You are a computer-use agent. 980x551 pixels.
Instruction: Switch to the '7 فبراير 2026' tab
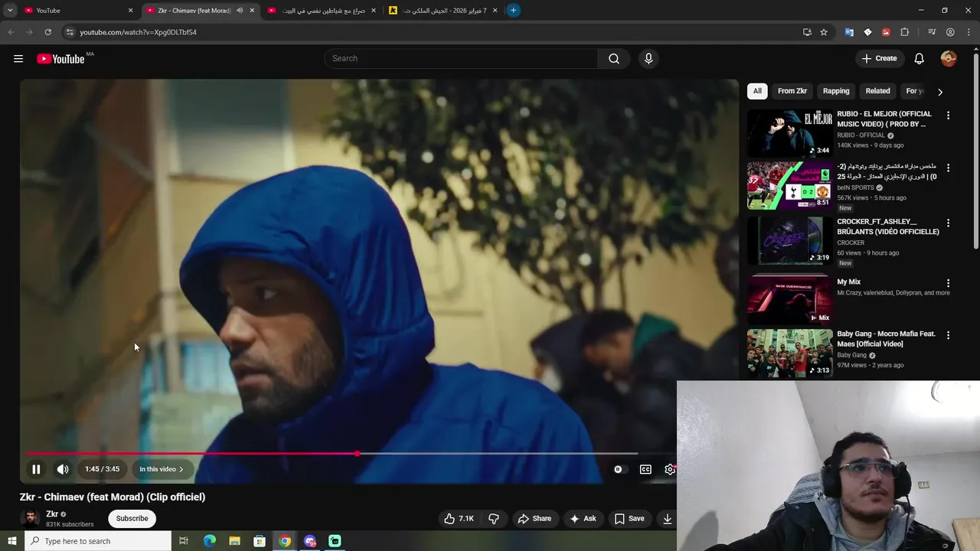pyautogui.click(x=444, y=11)
